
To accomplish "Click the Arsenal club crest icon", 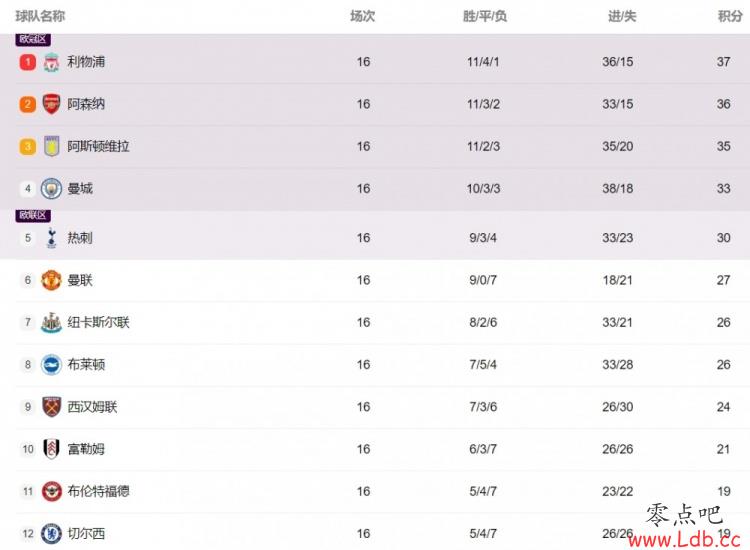I will (51, 104).
